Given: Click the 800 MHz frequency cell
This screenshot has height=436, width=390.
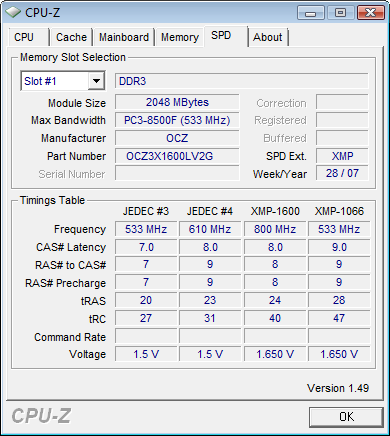Looking at the screenshot, I should point(275,229).
